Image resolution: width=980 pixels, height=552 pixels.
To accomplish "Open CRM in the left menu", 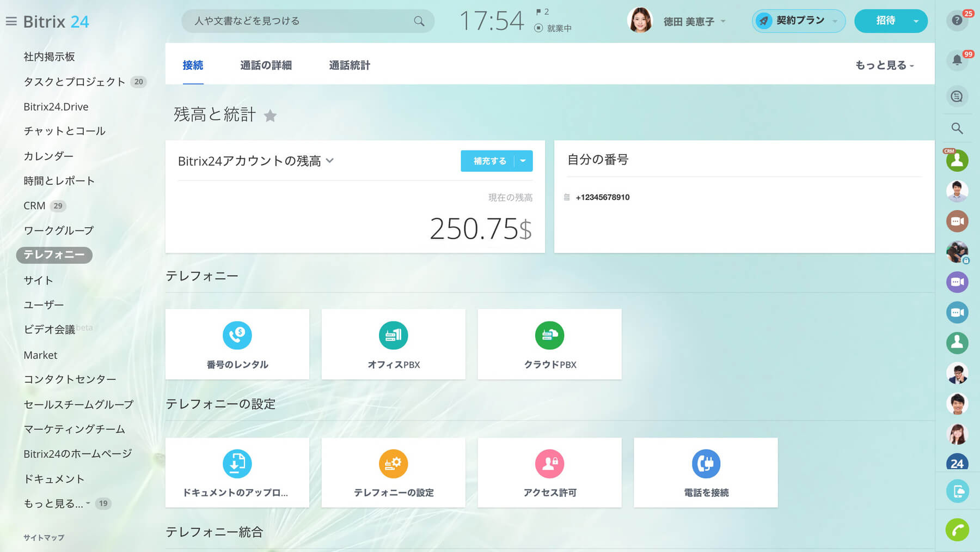I will (34, 205).
